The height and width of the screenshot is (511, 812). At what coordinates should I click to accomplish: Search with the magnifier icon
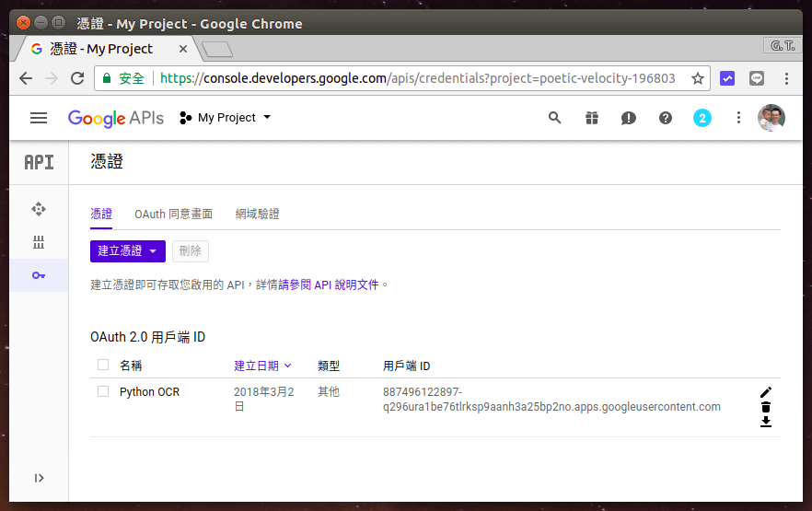(x=554, y=118)
